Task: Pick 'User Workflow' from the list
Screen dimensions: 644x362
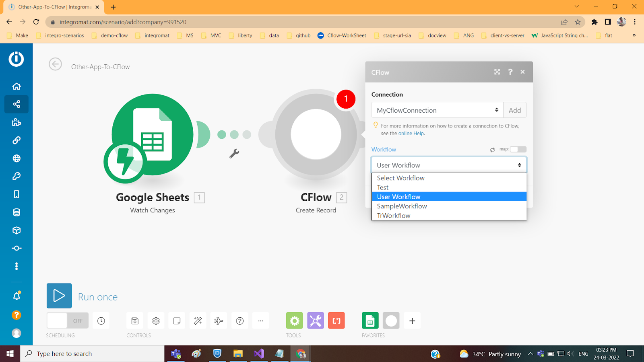Action: 449,197
